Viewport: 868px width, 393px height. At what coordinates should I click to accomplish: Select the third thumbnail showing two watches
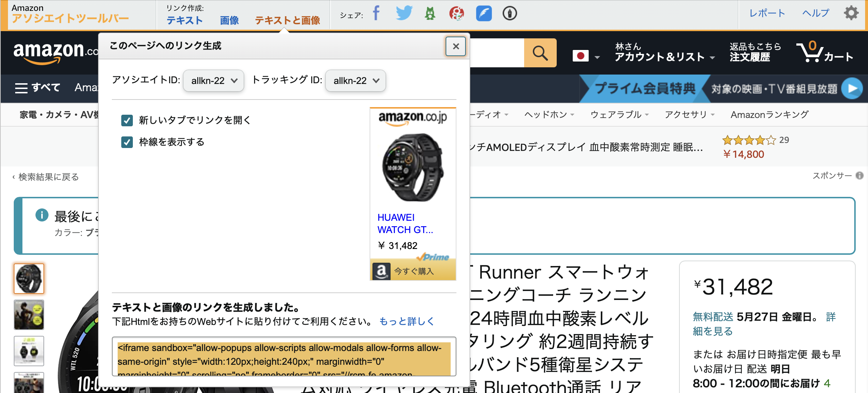[29, 351]
